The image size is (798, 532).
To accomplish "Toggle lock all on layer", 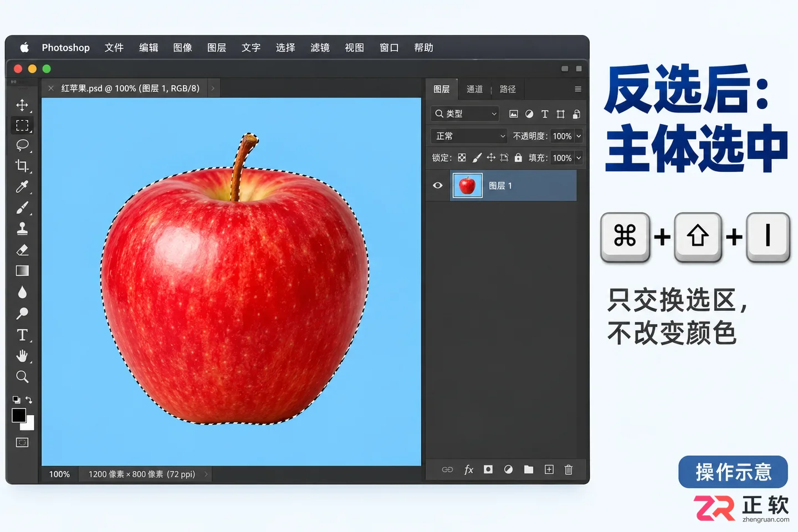I will point(518,158).
